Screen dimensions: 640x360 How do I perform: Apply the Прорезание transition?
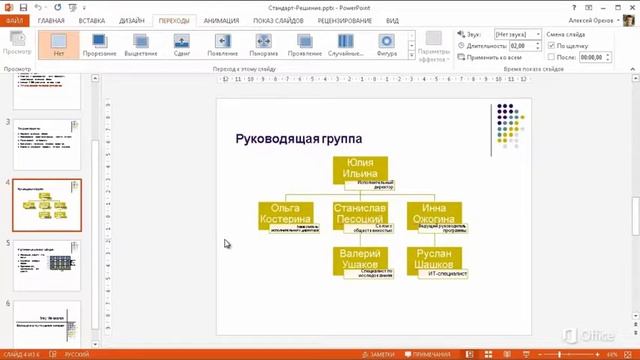(100, 45)
